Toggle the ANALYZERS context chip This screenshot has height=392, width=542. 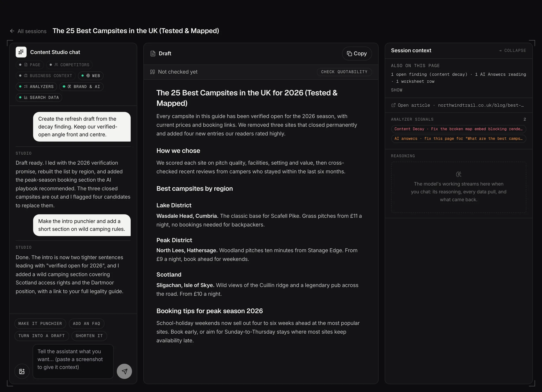36,87
